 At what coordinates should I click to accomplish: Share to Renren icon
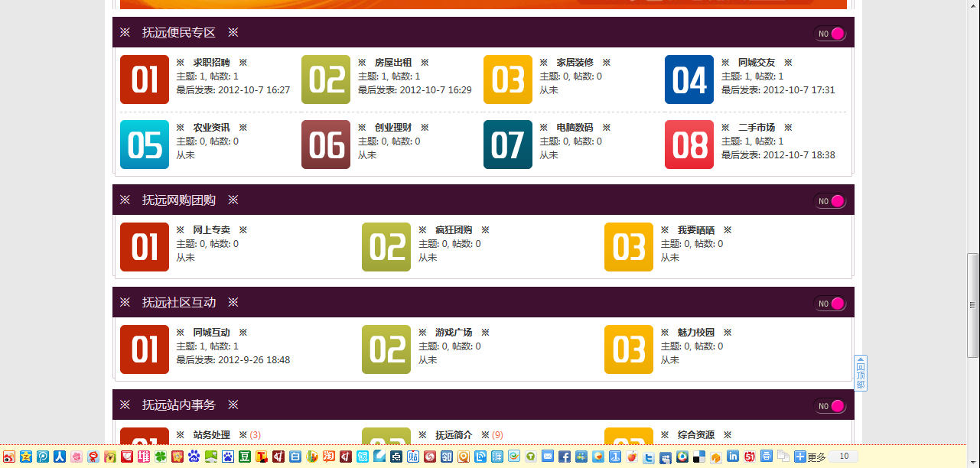point(60,457)
